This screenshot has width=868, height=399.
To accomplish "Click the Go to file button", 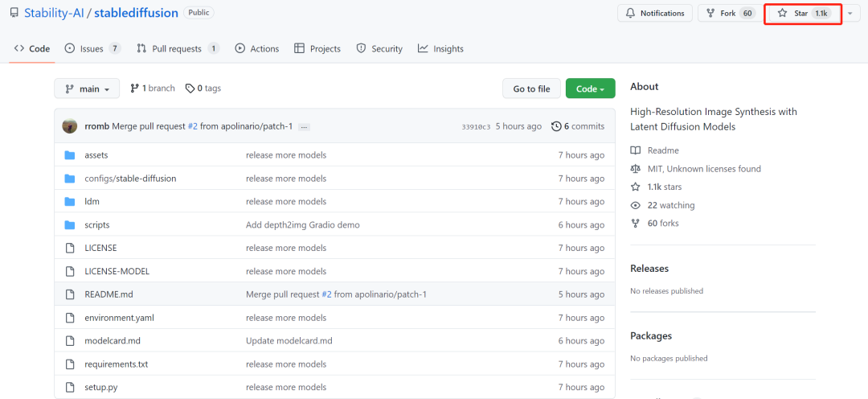I will (x=531, y=89).
